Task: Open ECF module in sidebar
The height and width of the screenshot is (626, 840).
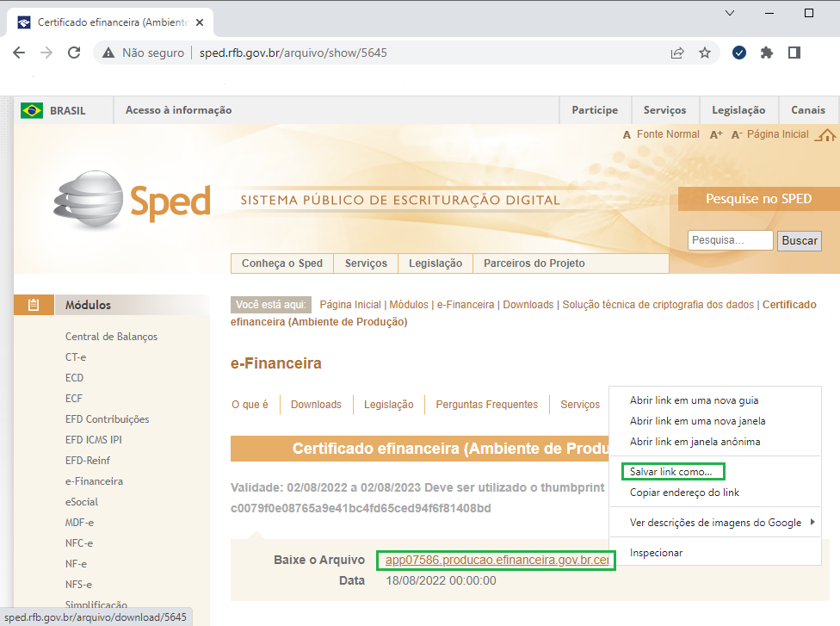Action: click(74, 398)
